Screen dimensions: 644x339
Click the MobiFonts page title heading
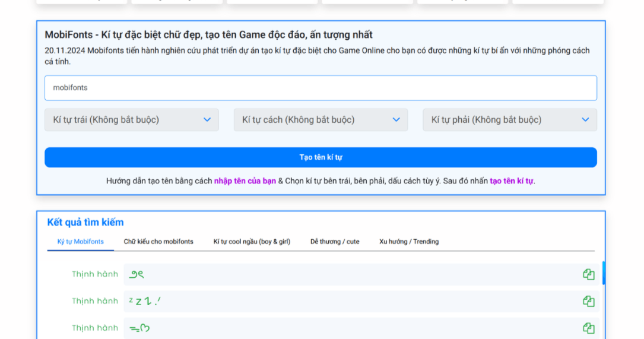click(x=209, y=35)
